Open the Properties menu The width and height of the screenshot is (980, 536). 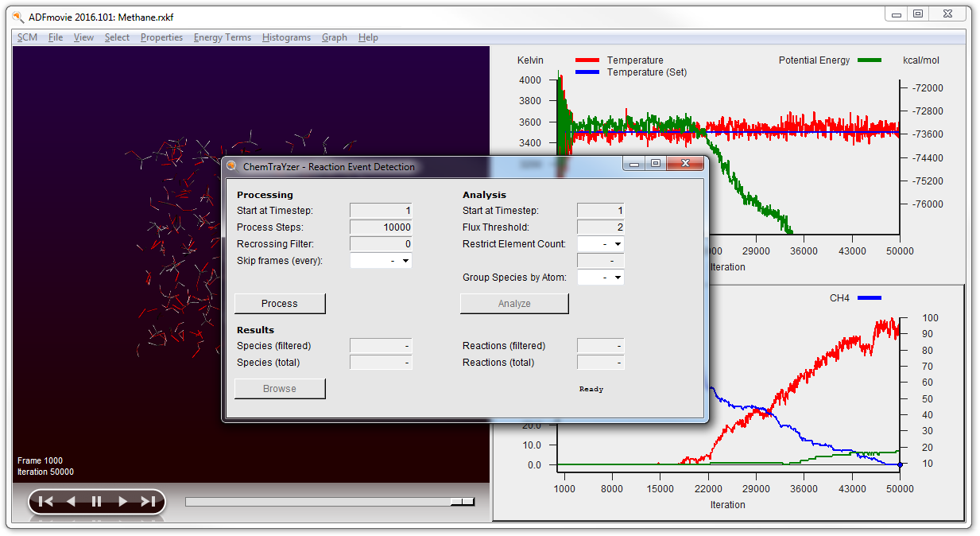[161, 37]
